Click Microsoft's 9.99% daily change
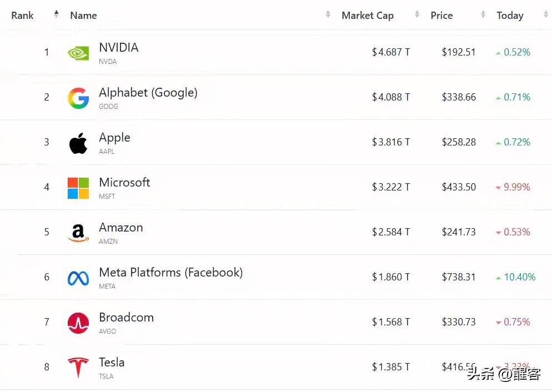Viewport: 552px width, 392px height. [516, 187]
